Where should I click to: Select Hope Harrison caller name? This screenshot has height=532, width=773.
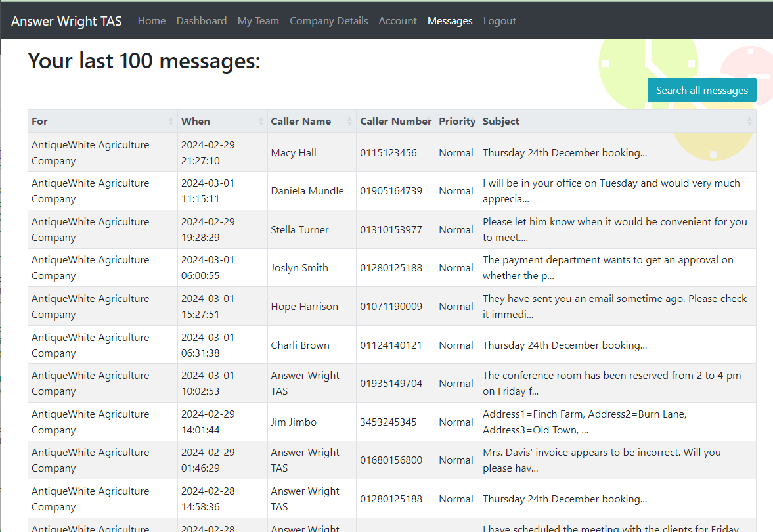pyautogui.click(x=305, y=307)
